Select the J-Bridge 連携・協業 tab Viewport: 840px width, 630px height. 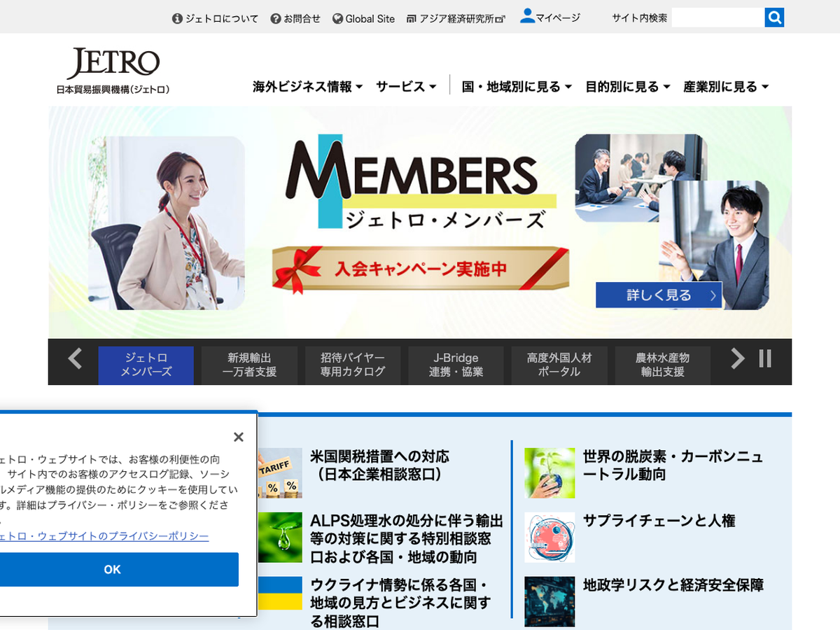tap(456, 365)
